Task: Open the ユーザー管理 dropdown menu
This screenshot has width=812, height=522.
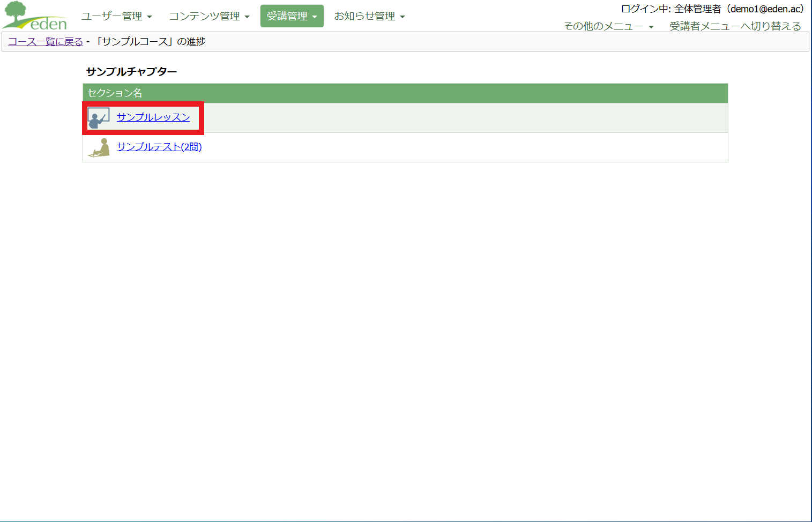Action: [117, 16]
